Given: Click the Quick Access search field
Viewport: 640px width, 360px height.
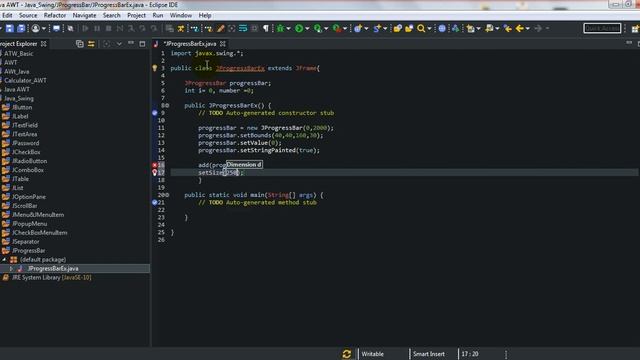Looking at the screenshot, I should [602, 28].
